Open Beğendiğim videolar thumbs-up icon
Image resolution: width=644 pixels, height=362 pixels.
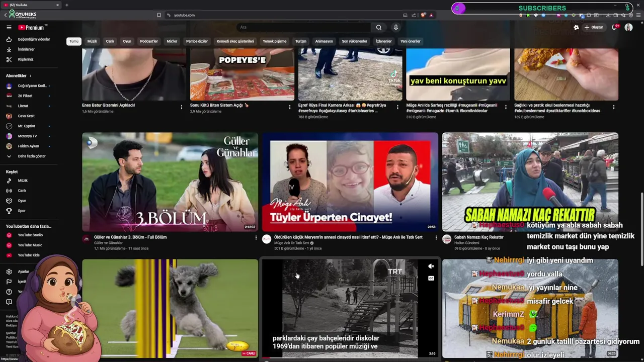pyautogui.click(x=9, y=39)
